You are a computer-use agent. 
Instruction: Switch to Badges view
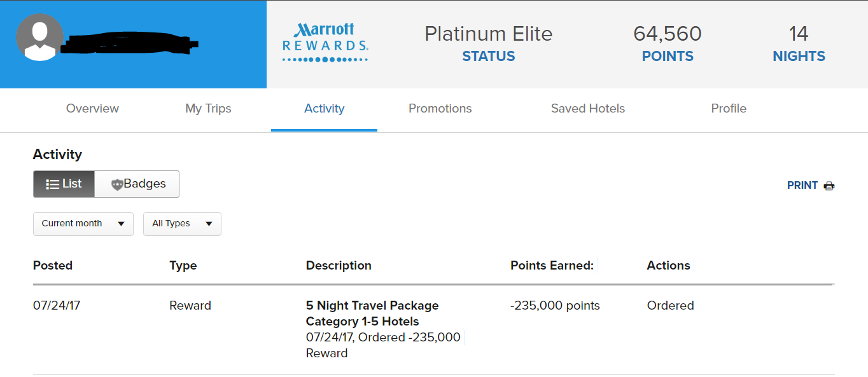pos(137,184)
